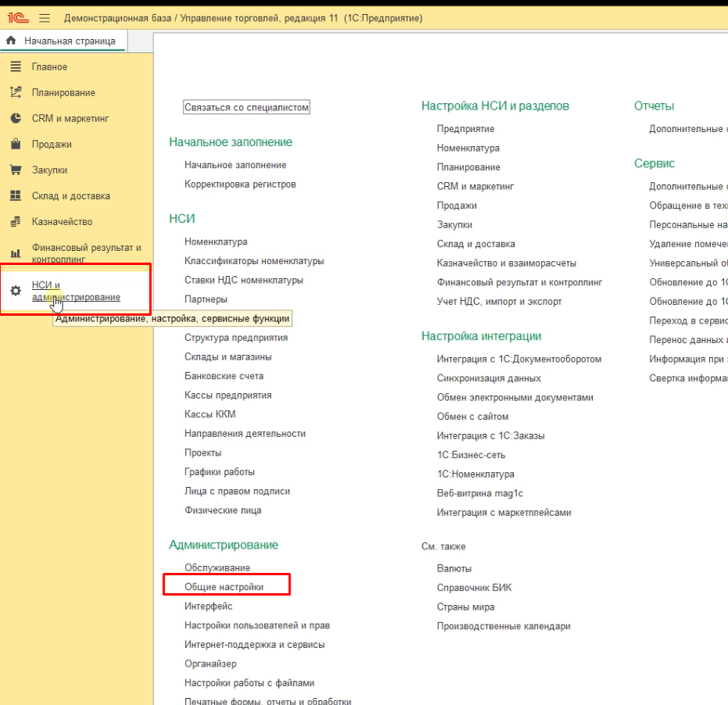Open Структура предприятия link

[236, 338]
